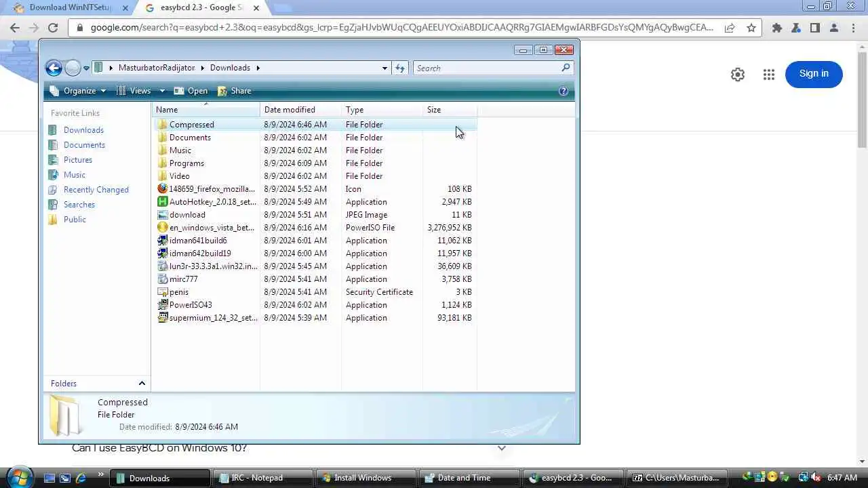Select the AutoHotkey_2.0.18 setup file icon
The image size is (868, 488).
click(162, 202)
